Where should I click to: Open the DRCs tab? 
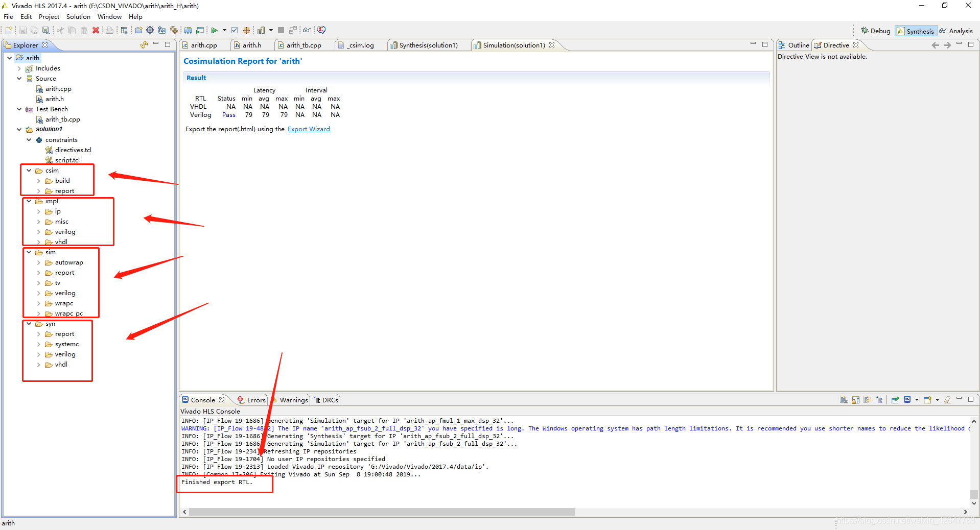326,400
